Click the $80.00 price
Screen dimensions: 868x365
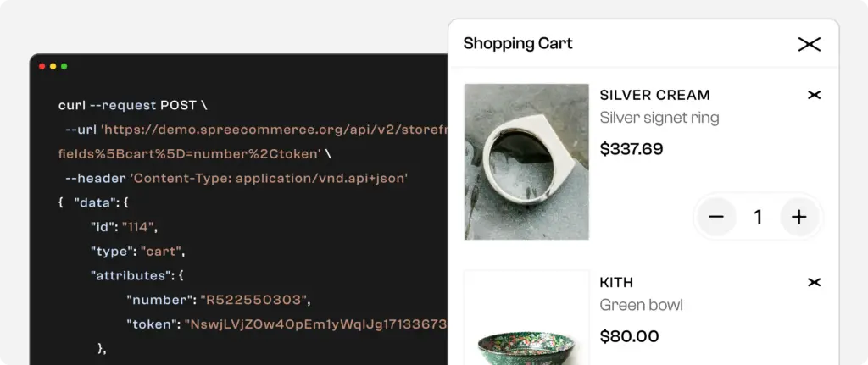coord(629,336)
